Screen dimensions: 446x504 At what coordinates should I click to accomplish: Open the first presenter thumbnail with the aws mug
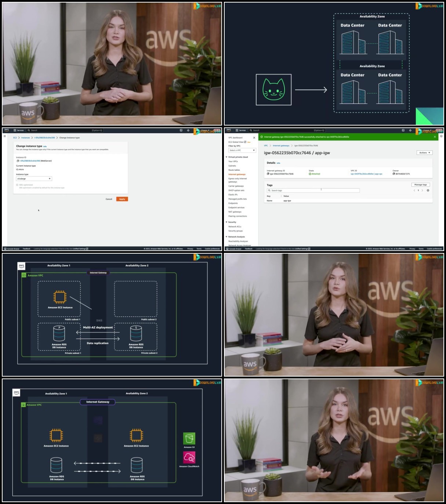click(x=112, y=64)
